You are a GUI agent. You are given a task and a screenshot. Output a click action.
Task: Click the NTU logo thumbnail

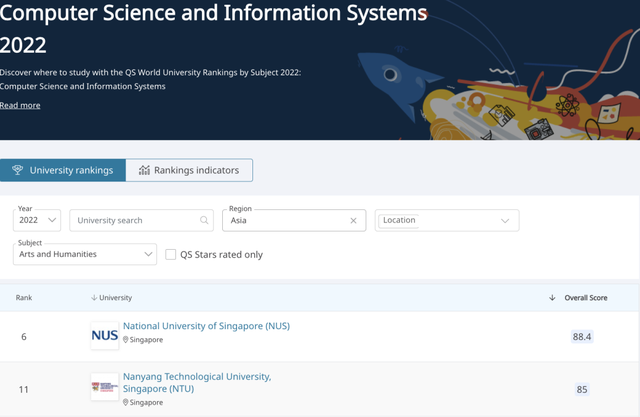(105, 386)
